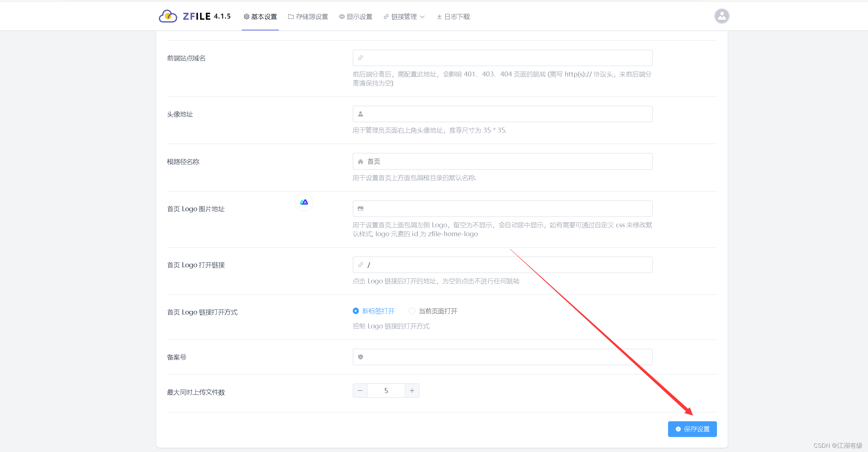Screen dimensions: 868x452
Task: Click the 最大同时上传文件数 label
Action: click(x=196, y=392)
